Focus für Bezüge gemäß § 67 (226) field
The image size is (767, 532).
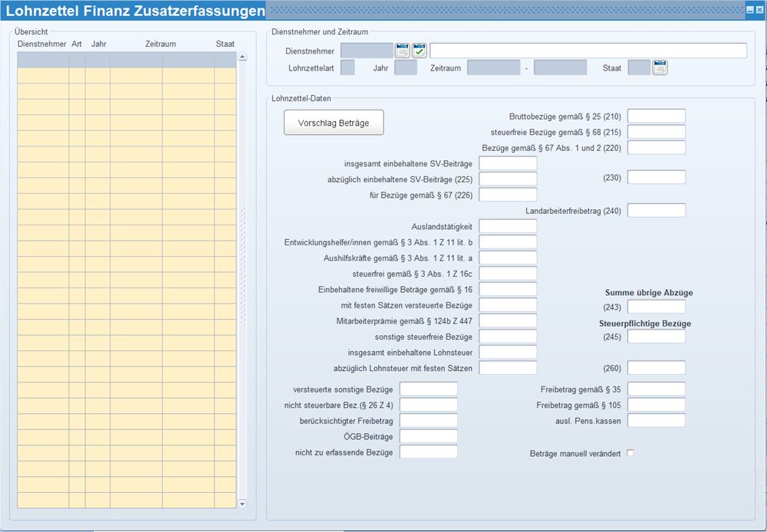(x=508, y=195)
